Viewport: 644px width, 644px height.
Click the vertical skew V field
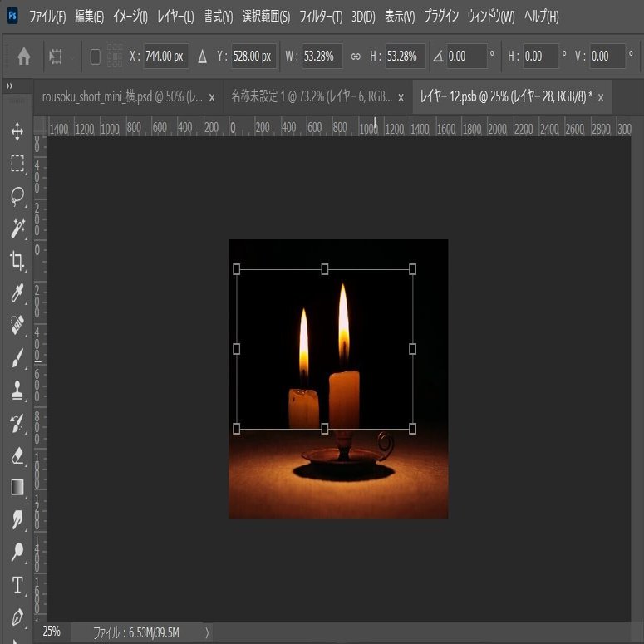point(607,57)
